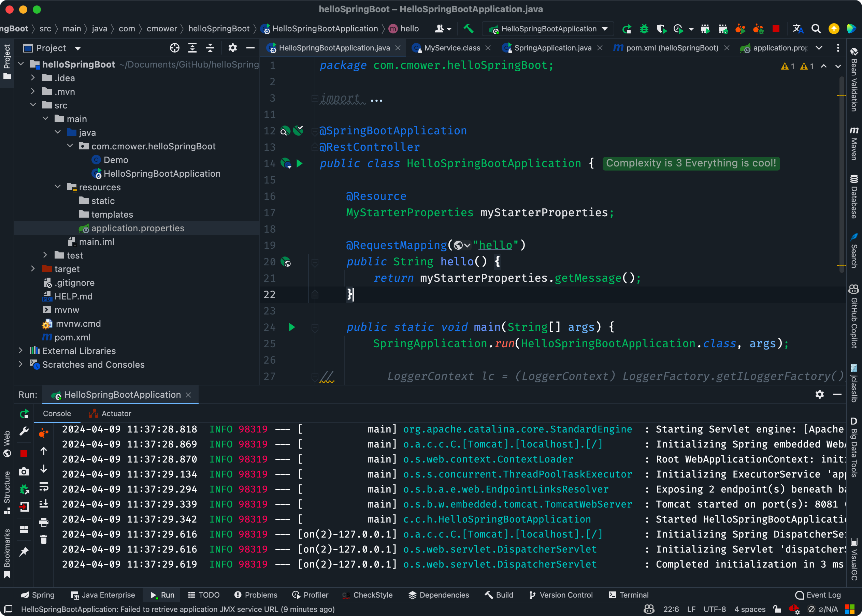Click the Debug bug icon in toolbar
Viewport: 862px width, 616px height.
(x=644, y=29)
